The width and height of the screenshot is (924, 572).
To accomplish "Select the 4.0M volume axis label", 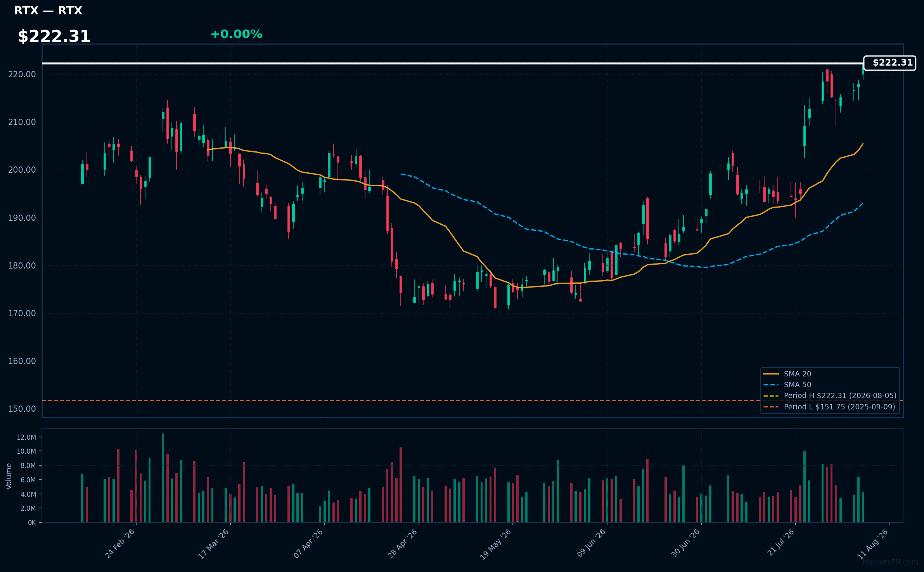I will (28, 494).
